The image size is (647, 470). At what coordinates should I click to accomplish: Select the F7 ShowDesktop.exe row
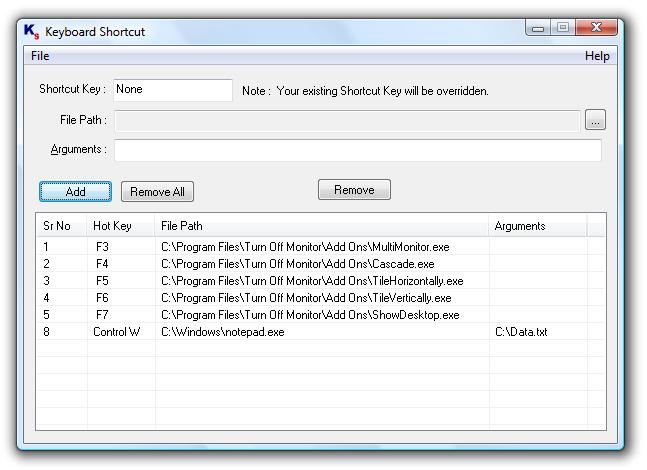tap(321, 315)
